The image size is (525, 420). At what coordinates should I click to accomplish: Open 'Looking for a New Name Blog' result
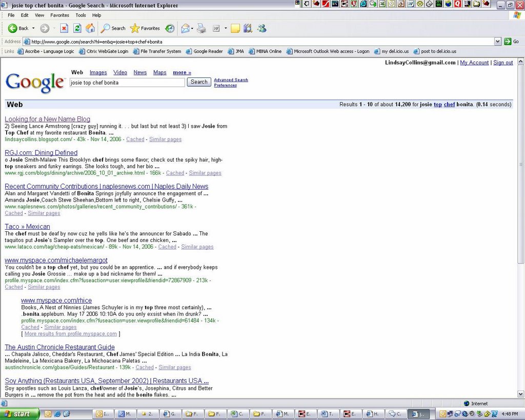point(47,119)
